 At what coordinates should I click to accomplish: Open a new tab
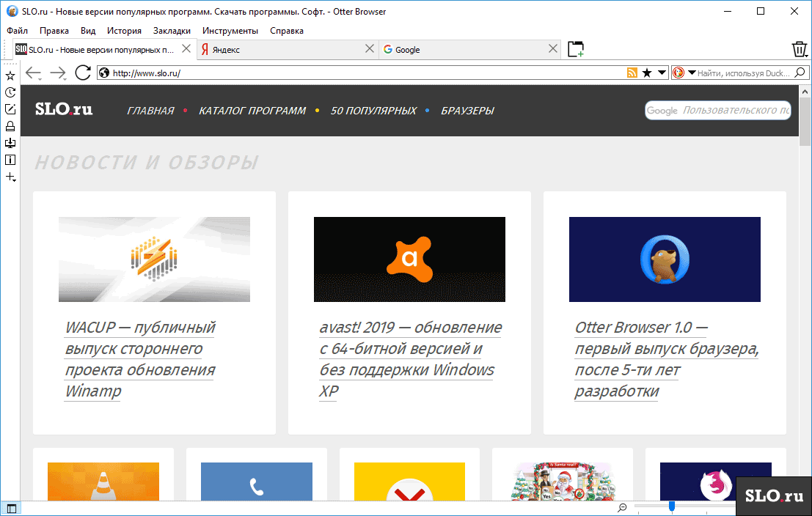(x=576, y=49)
